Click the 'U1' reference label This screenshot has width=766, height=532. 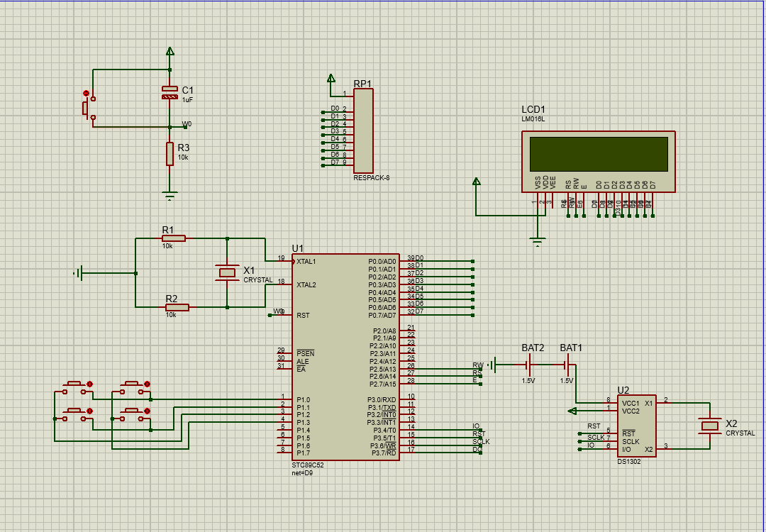pyautogui.click(x=297, y=249)
